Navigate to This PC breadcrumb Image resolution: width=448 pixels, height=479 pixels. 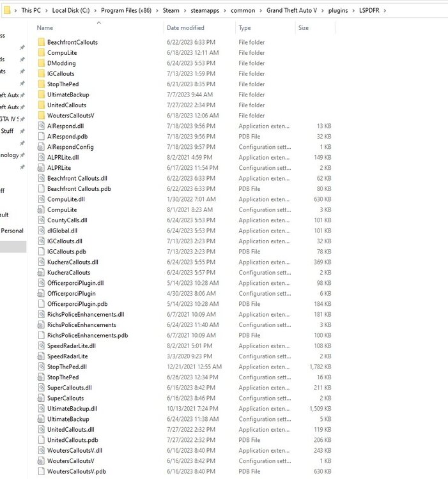click(x=31, y=10)
